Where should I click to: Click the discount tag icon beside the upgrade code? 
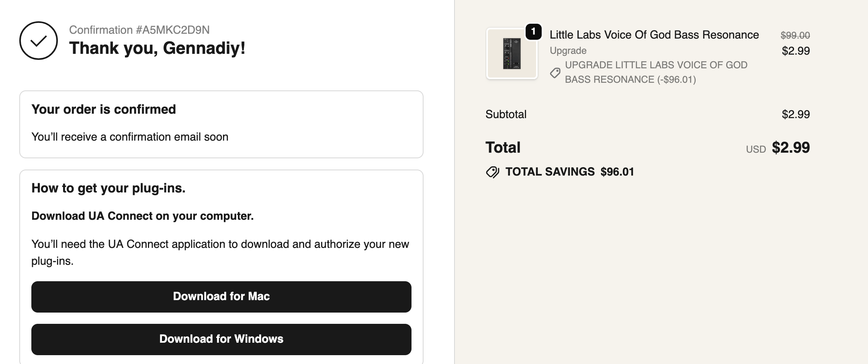(x=555, y=73)
